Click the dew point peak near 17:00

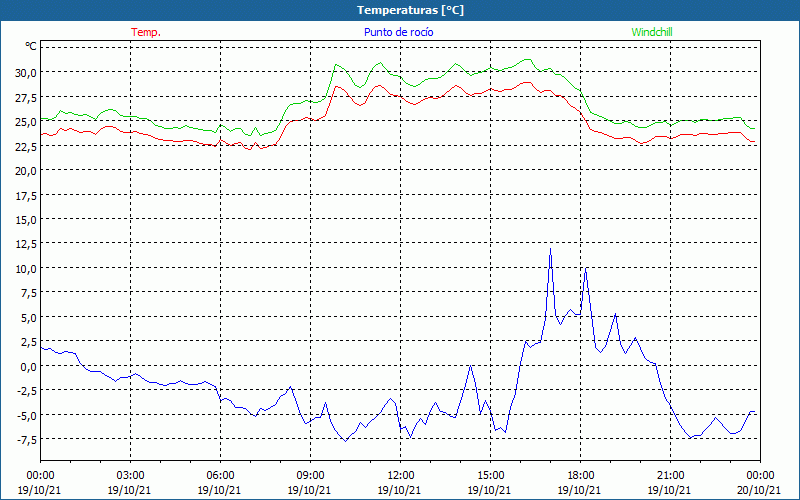(551, 249)
